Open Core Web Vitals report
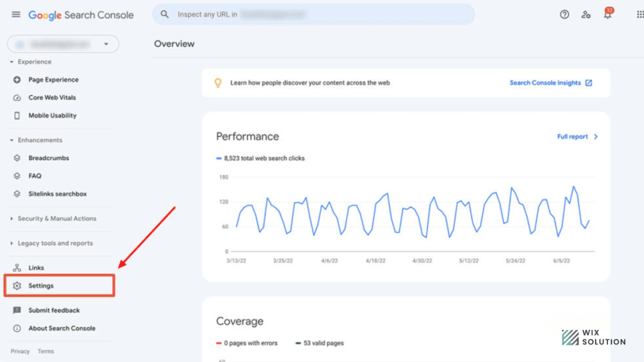The width and height of the screenshot is (644, 362). pos(52,97)
